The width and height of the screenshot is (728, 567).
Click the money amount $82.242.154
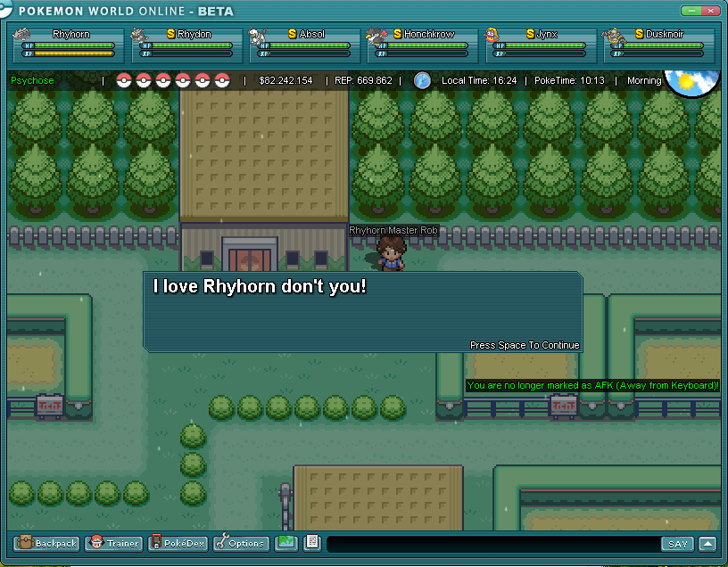pyautogui.click(x=286, y=81)
